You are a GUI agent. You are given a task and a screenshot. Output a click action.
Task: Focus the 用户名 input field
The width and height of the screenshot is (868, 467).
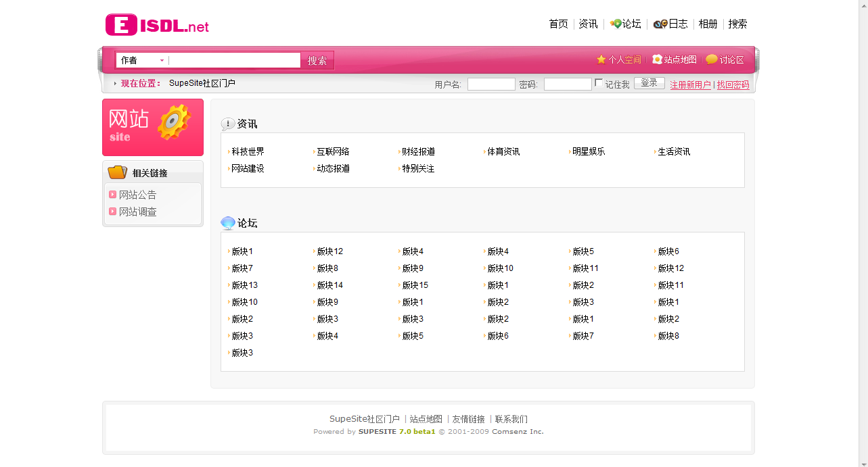(x=491, y=84)
